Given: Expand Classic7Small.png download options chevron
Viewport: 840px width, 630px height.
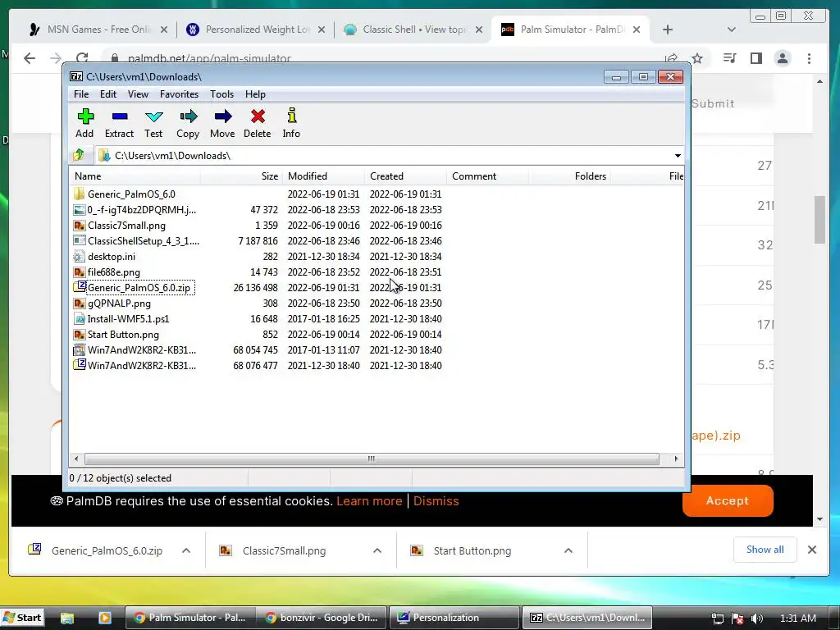Looking at the screenshot, I should click(377, 550).
